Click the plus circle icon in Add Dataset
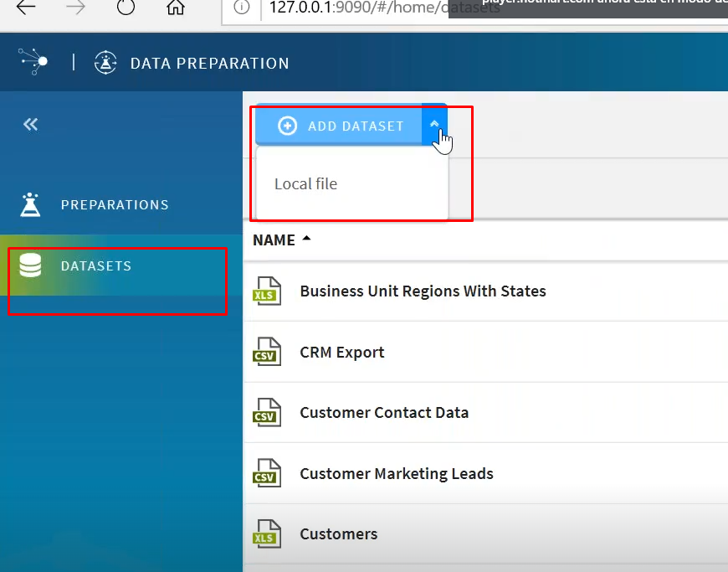The width and height of the screenshot is (728, 572). tap(287, 126)
